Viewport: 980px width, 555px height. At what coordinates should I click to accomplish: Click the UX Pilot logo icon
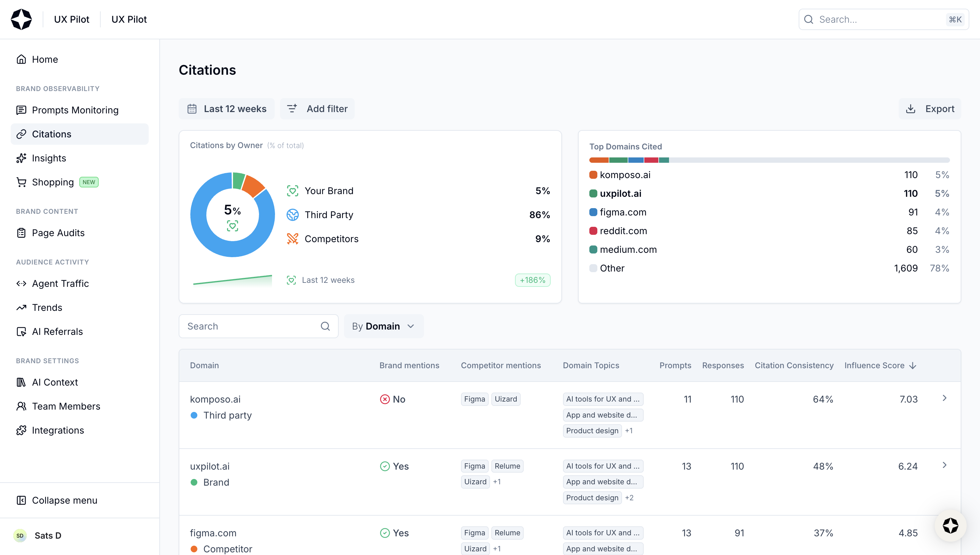click(x=21, y=19)
